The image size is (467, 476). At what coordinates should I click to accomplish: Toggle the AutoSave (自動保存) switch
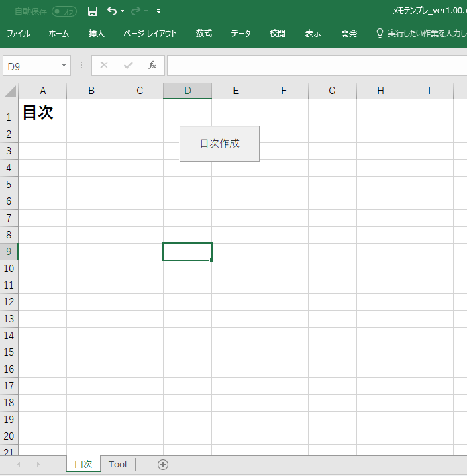64,11
